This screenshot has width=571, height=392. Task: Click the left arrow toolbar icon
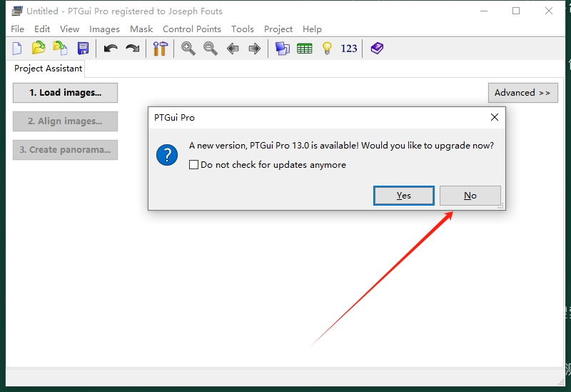tap(233, 49)
